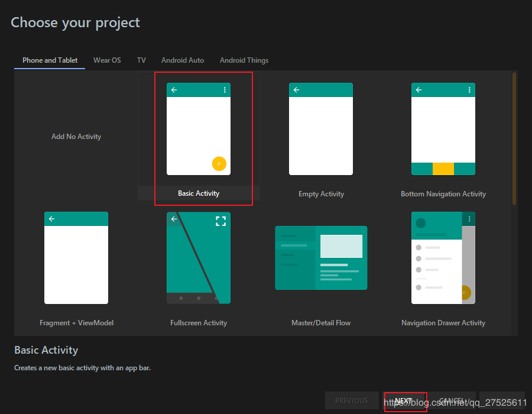The image size is (532, 414).
Task: Click the fullscreen expand icon in preview
Action: point(220,221)
